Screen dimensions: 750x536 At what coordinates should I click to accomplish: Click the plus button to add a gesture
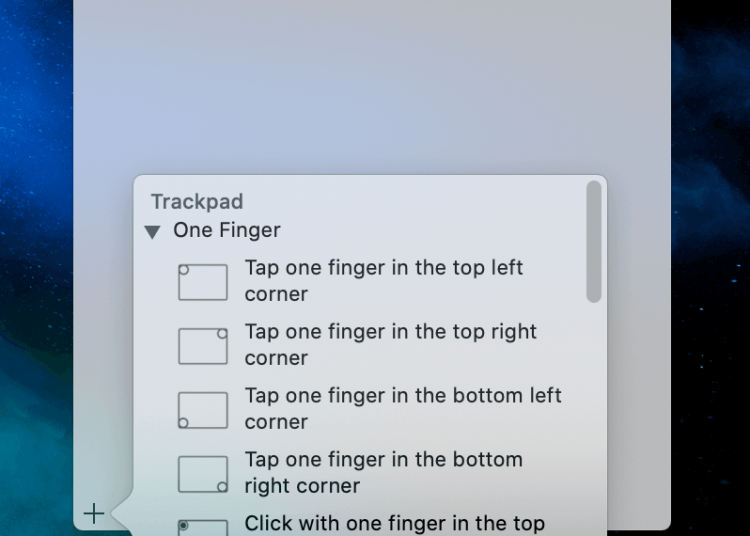coord(93,514)
